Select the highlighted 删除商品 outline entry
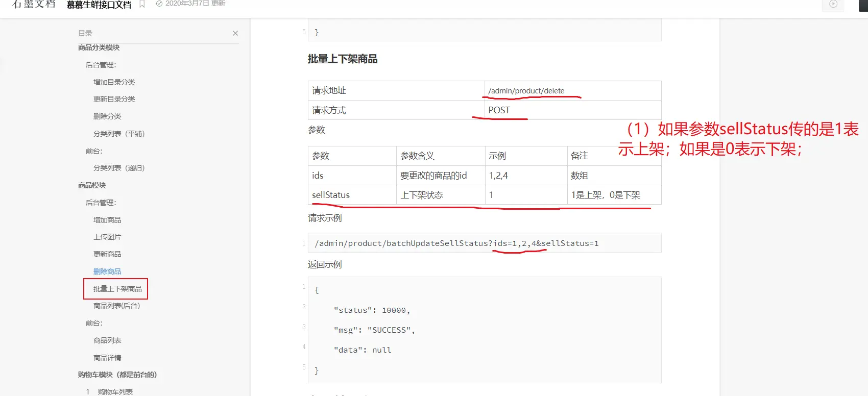The width and height of the screenshot is (868, 396). click(x=107, y=271)
